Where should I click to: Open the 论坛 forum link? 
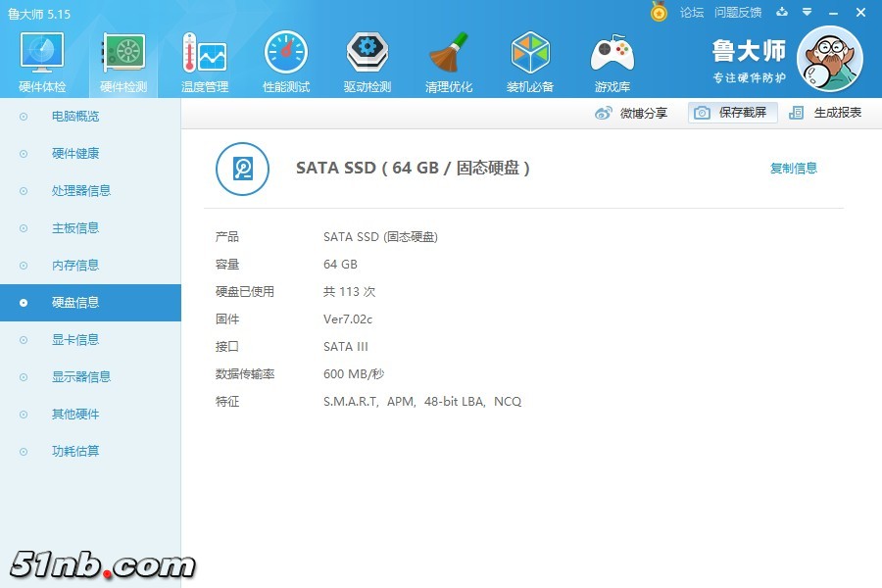[692, 12]
